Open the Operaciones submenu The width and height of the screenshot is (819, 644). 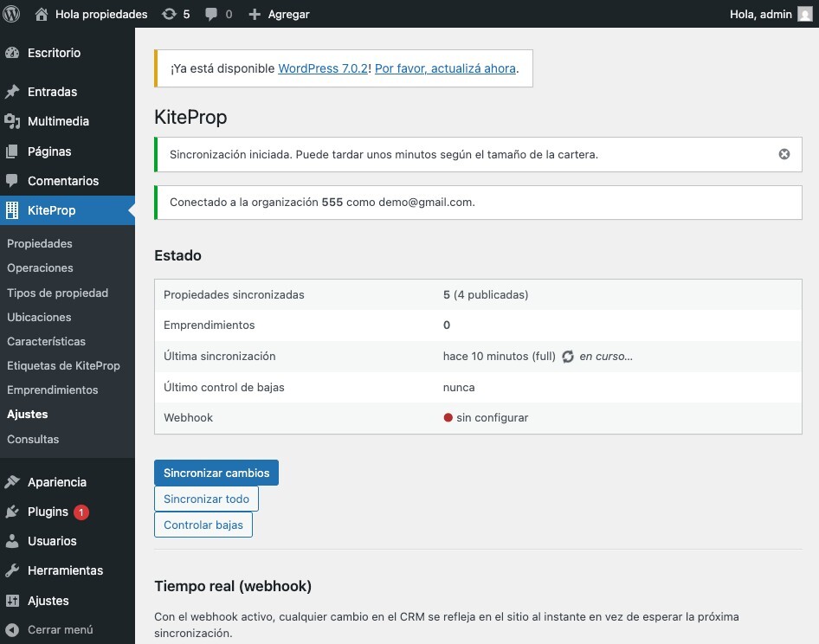40,268
